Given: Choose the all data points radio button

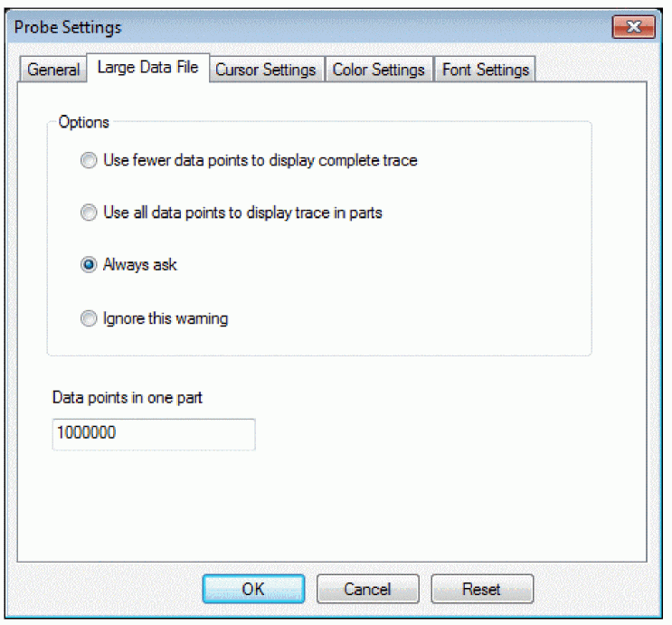Looking at the screenshot, I should pyautogui.click(x=89, y=213).
